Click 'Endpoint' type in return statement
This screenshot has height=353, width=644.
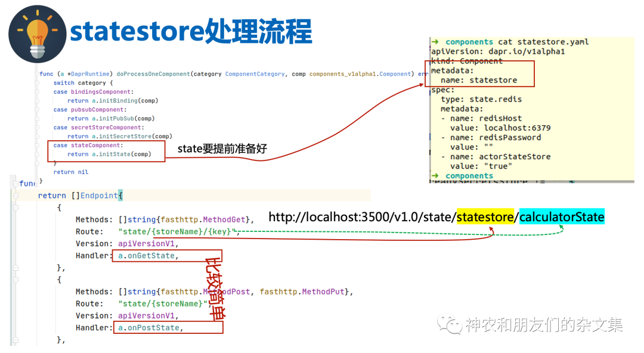[99, 196]
